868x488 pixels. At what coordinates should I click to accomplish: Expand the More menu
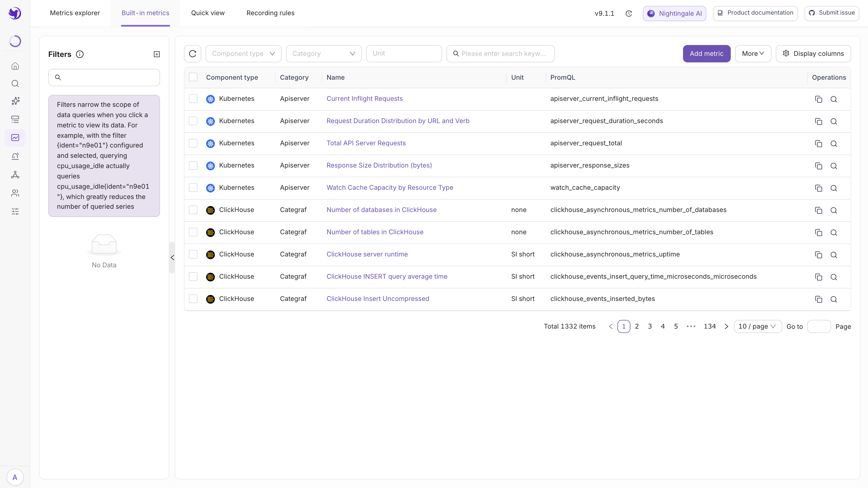tap(753, 54)
